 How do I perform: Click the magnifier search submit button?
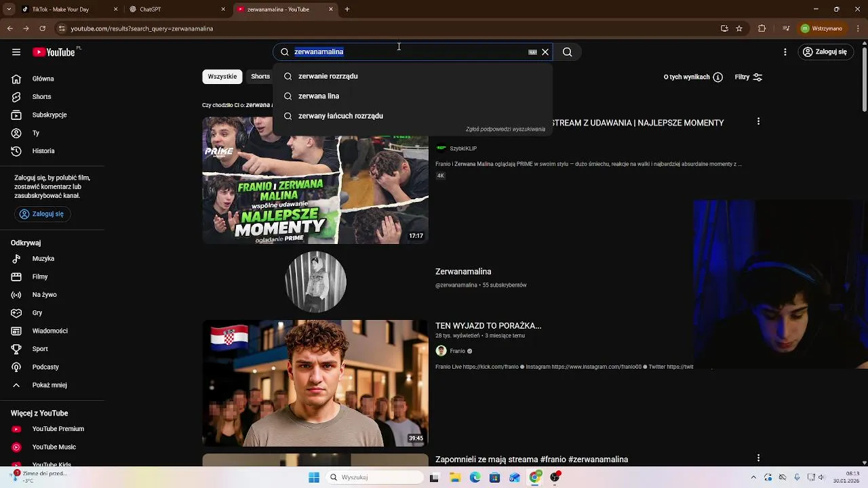tap(568, 52)
